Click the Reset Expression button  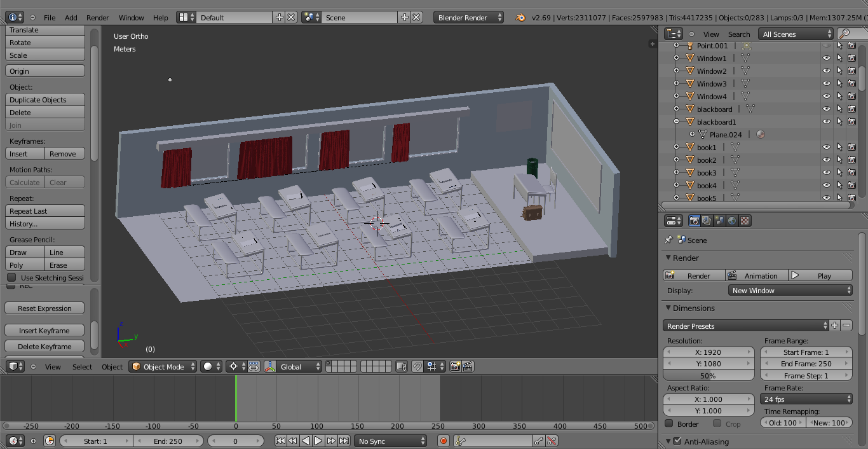tap(45, 308)
